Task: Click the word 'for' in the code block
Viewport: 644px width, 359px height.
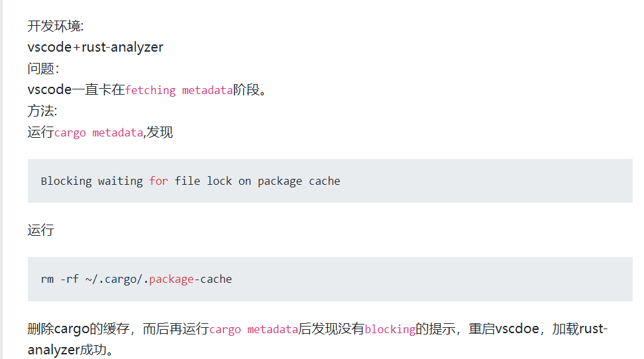Action: [158, 181]
